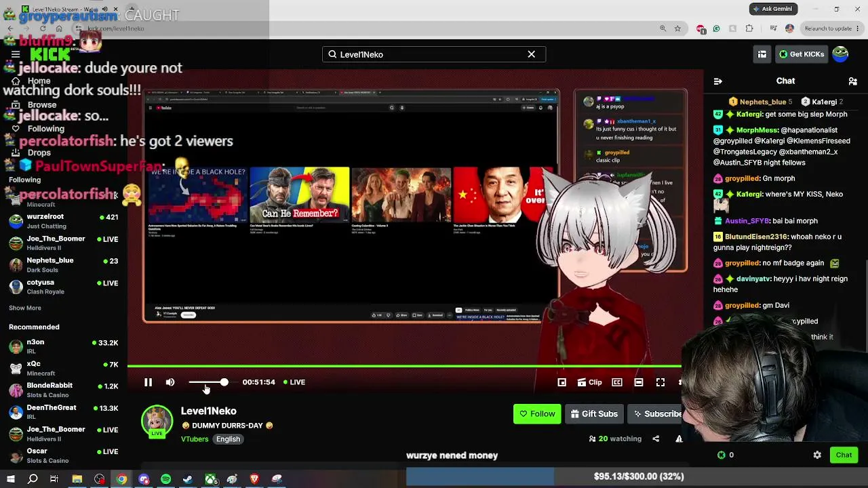This screenshot has height=488, width=868.
Task: Clear the Level1Neko search query
Action: pyautogui.click(x=532, y=54)
